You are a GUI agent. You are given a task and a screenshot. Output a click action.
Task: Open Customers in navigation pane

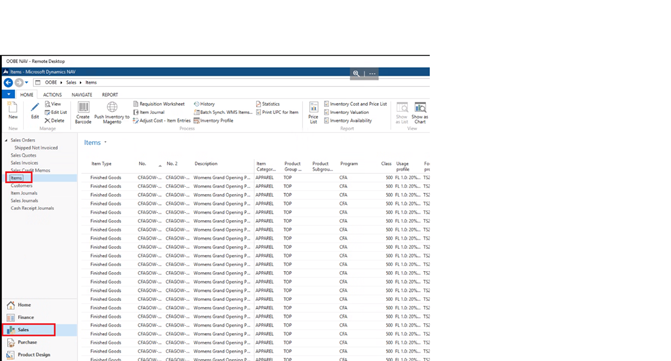(21, 186)
